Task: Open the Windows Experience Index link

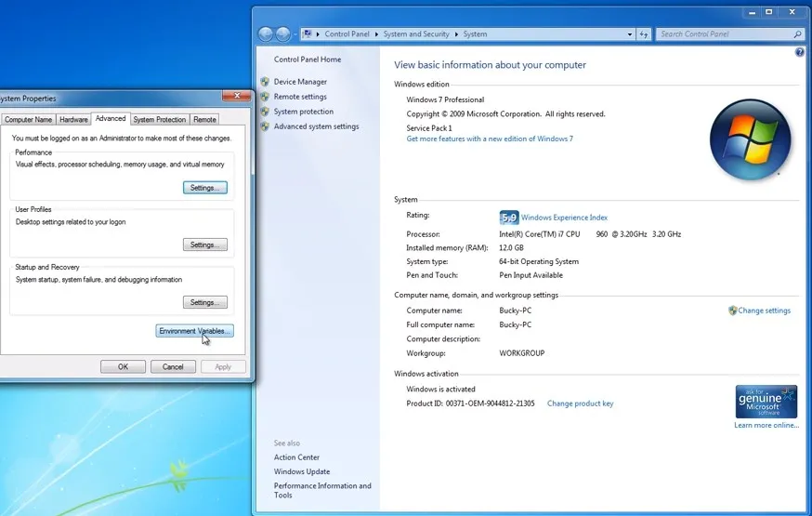Action: tap(565, 218)
